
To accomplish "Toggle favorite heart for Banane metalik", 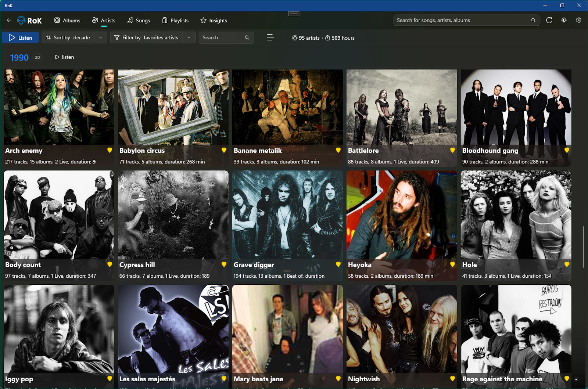I will click(x=338, y=150).
